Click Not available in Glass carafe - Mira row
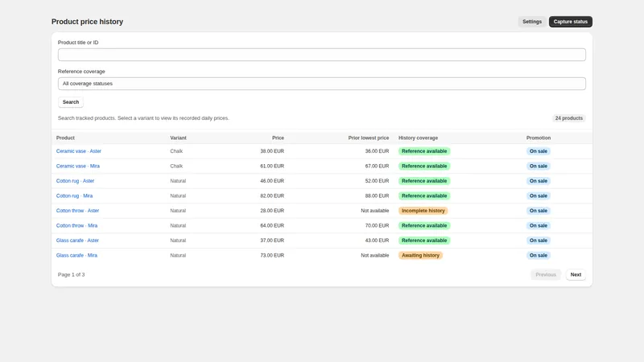 point(375,255)
